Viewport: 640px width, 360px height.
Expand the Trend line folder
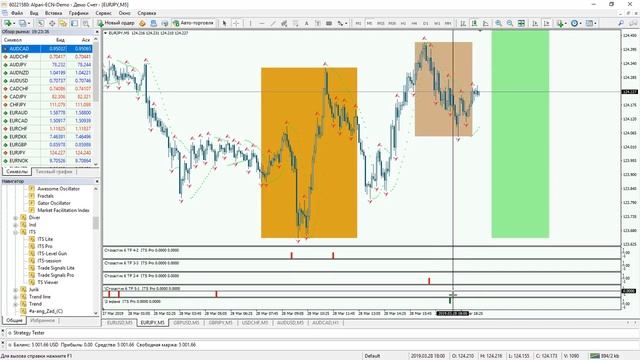[x=16, y=297]
